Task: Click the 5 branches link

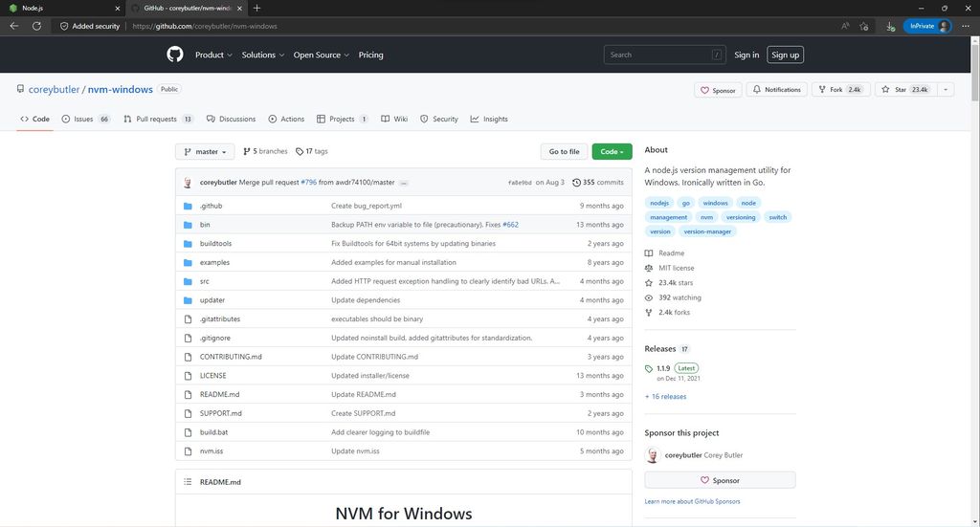Action: click(x=265, y=151)
